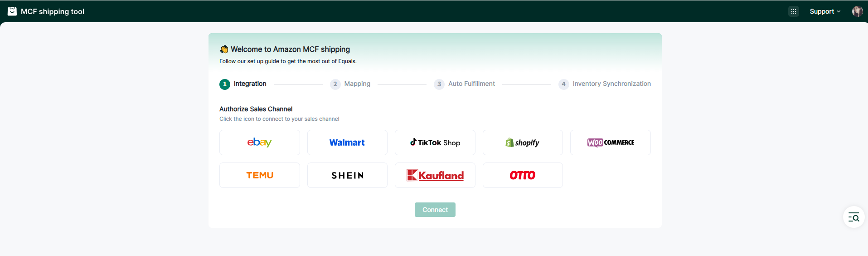This screenshot has width=868, height=256.
Task: Pick the Kaufland sales channel
Action: [435, 175]
